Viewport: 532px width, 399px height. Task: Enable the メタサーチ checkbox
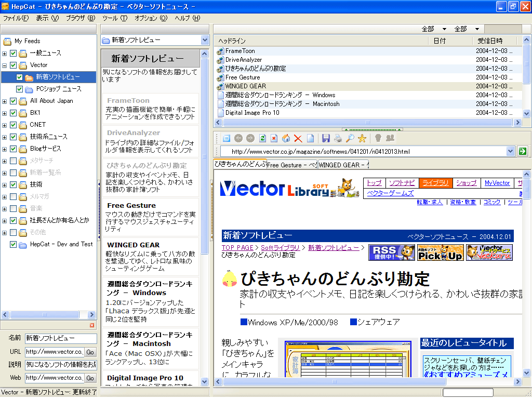[x=13, y=161]
